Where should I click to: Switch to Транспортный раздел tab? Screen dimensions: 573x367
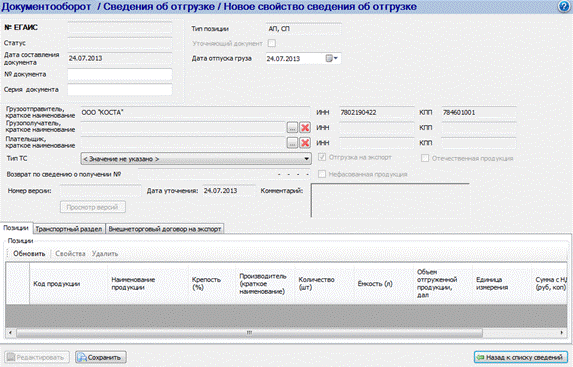(69, 229)
